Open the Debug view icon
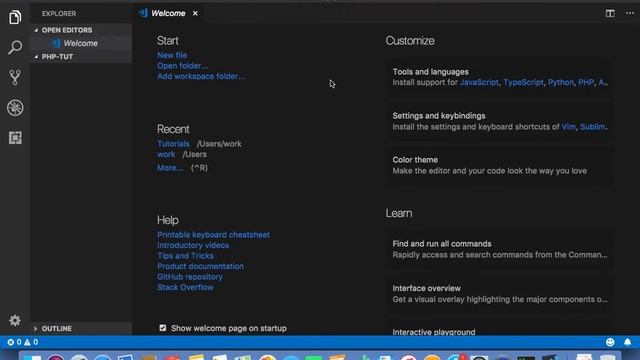 tap(15, 108)
